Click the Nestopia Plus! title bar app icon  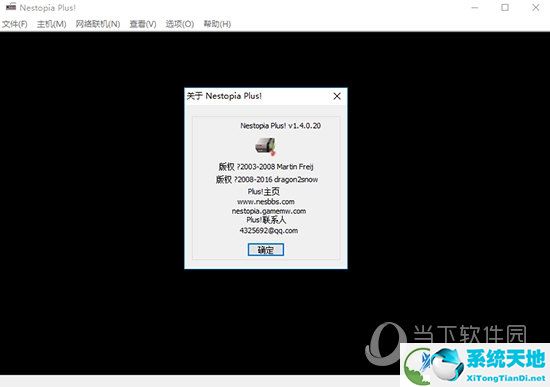11,7
